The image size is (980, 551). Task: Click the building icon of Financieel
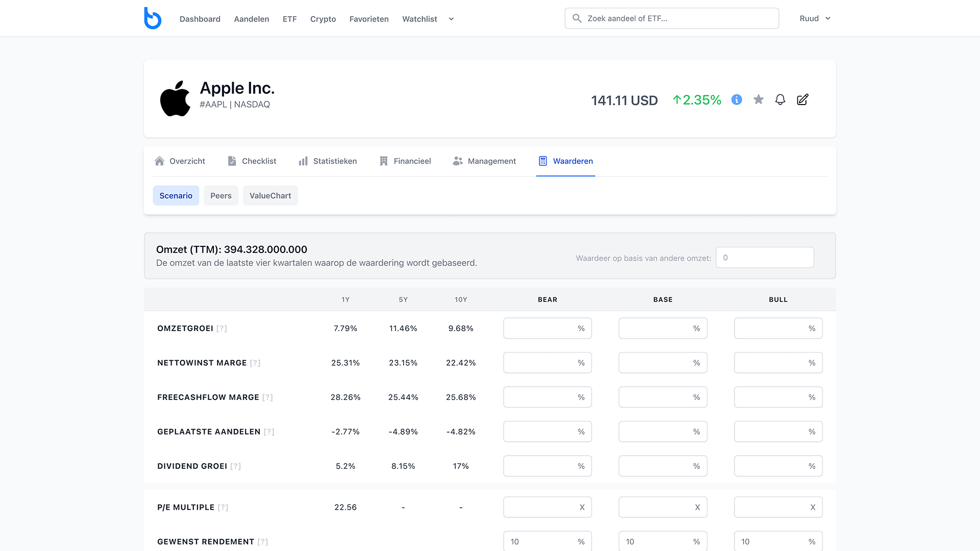pyautogui.click(x=384, y=161)
